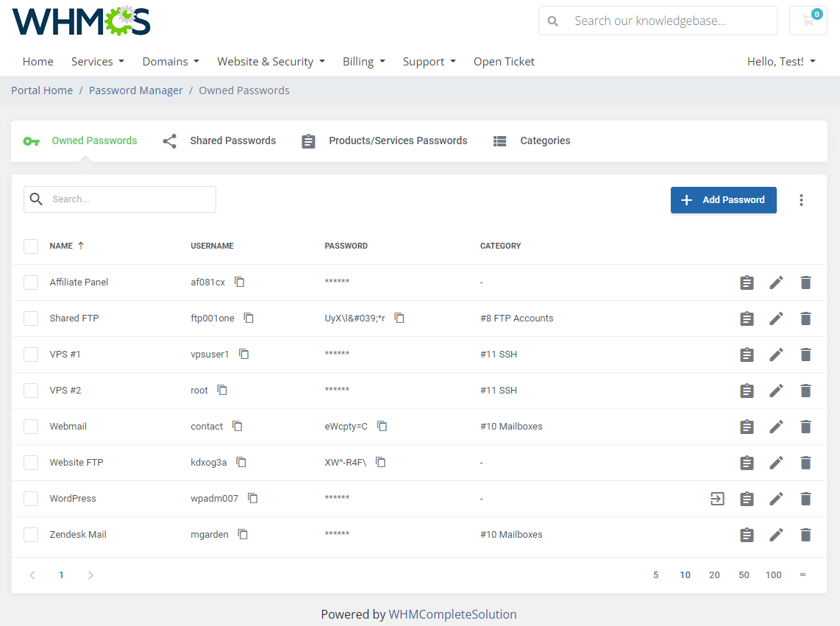Screen dimensions: 840x626
Task: Select the Zendesk Mail row checkbox
Action: [x=31, y=534]
